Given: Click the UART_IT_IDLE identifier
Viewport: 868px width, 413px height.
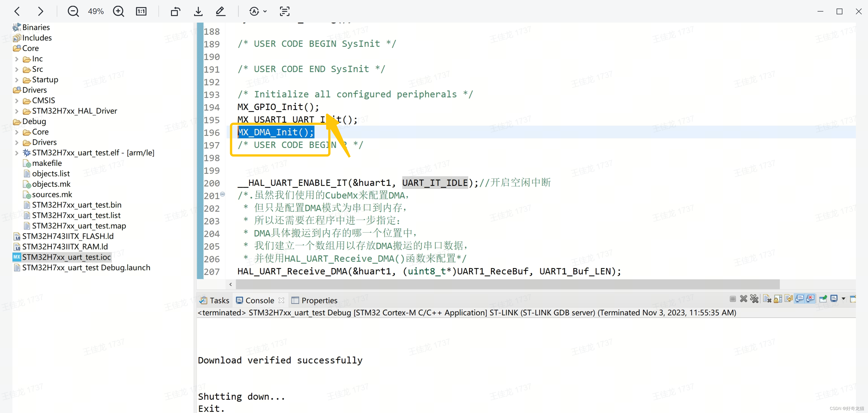Looking at the screenshot, I should (435, 183).
